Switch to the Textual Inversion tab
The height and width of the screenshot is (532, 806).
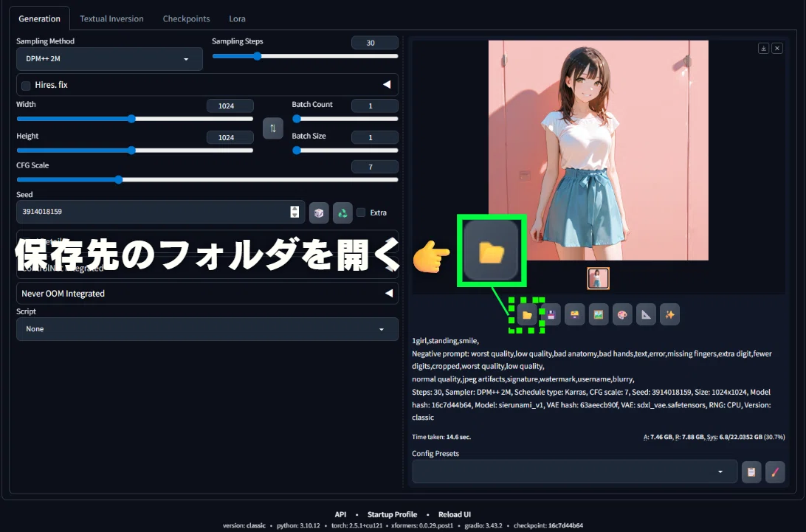(x=111, y=18)
